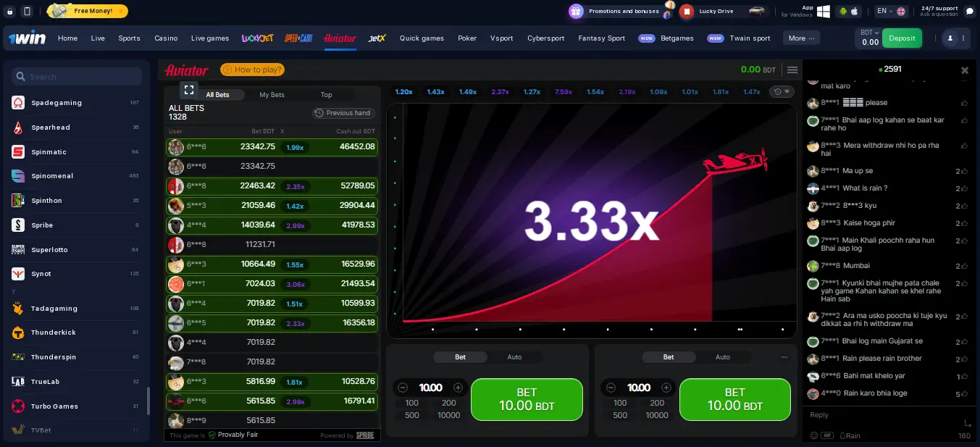Increase left bet amount with plus button
The width and height of the screenshot is (980, 447).
tap(458, 388)
